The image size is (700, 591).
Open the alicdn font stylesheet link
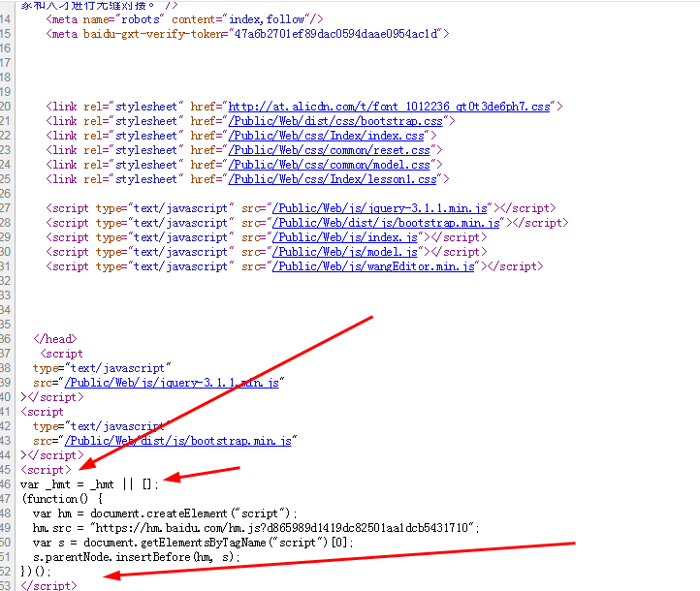pos(389,107)
